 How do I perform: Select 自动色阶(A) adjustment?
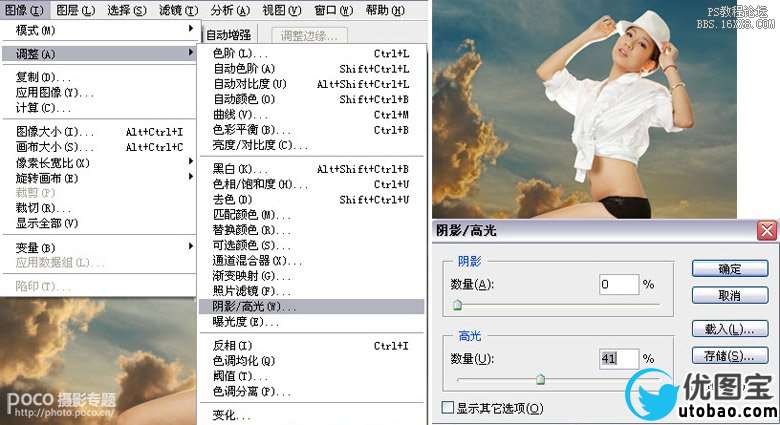click(x=311, y=69)
